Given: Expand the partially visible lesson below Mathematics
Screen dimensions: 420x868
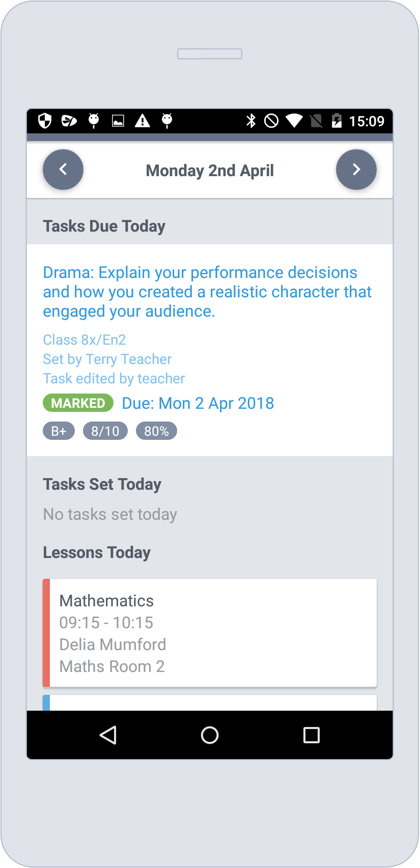Looking at the screenshot, I should (210, 703).
